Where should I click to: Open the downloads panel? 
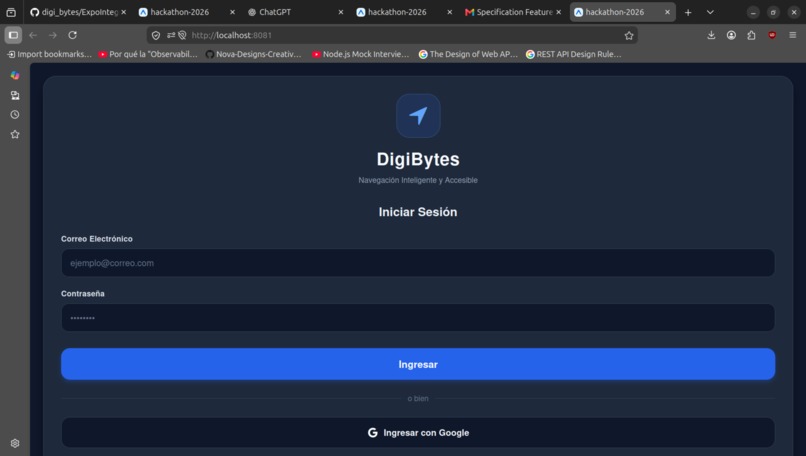711,35
